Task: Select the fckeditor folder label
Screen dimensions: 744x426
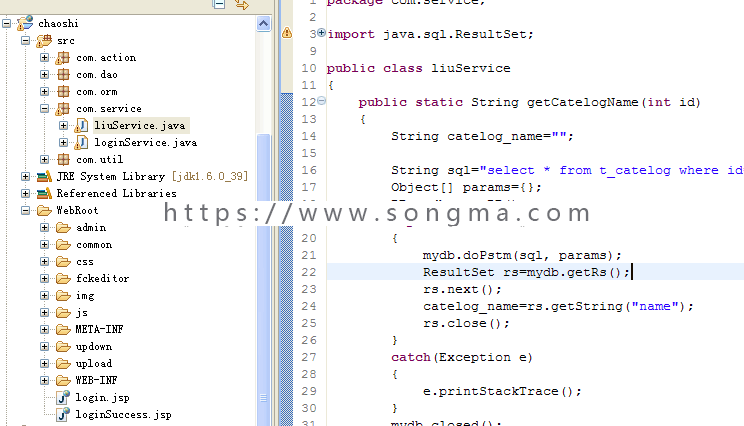Action: click(102, 278)
